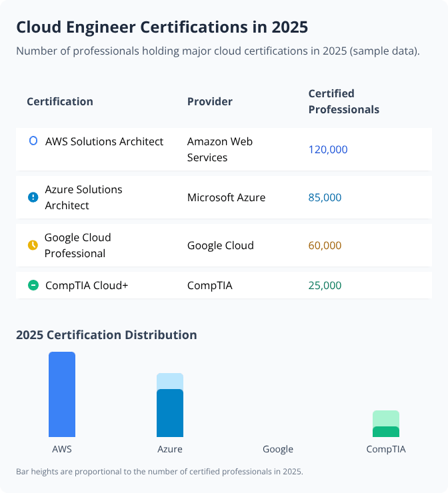Image resolution: width=448 pixels, height=493 pixels.
Task: Click the CompTIA label under the chart
Action: click(386, 449)
